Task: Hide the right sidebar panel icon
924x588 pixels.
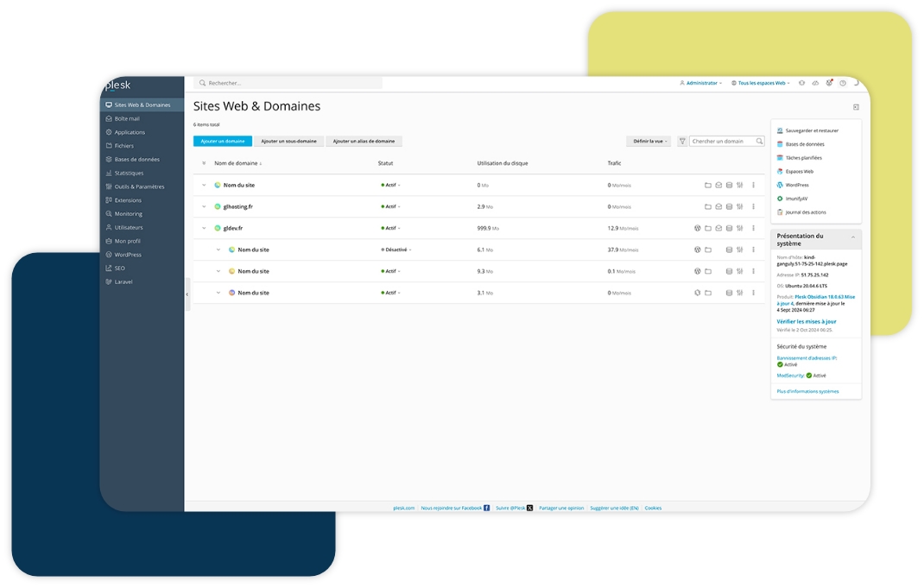Action: click(856, 107)
